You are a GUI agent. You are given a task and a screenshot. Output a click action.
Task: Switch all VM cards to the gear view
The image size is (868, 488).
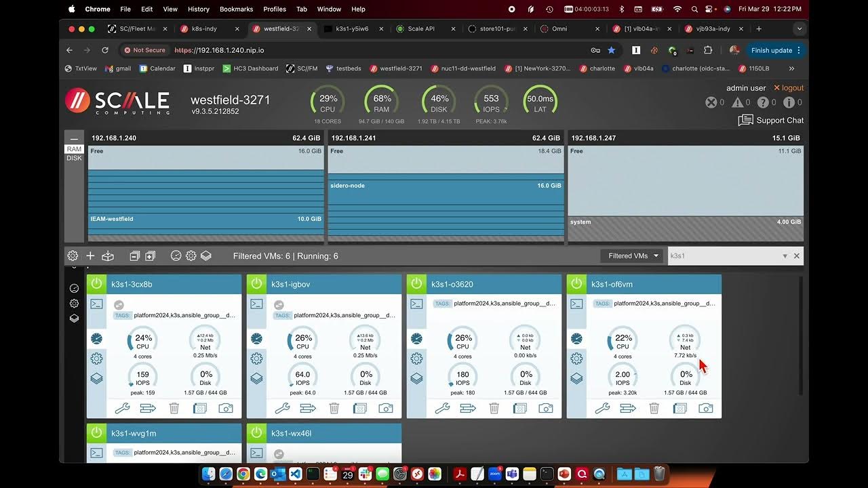tap(191, 256)
